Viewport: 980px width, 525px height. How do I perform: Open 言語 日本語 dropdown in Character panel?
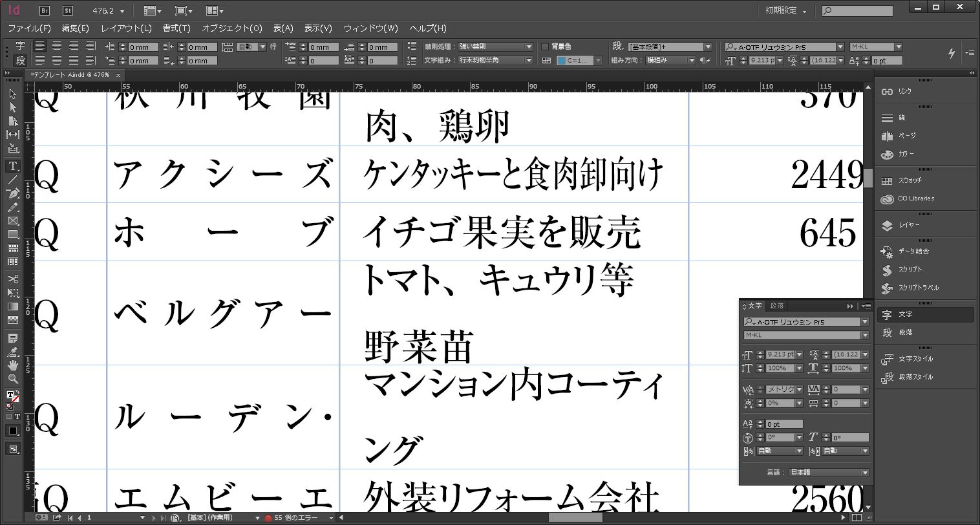point(829,473)
